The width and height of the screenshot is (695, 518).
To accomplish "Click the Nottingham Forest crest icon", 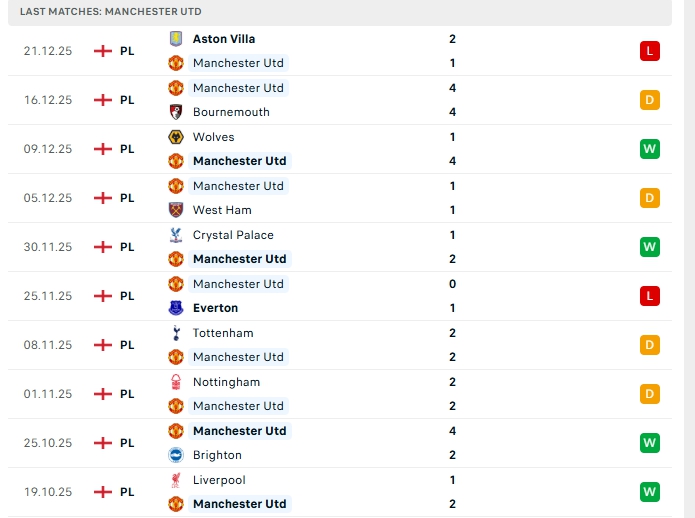I will point(176,382).
